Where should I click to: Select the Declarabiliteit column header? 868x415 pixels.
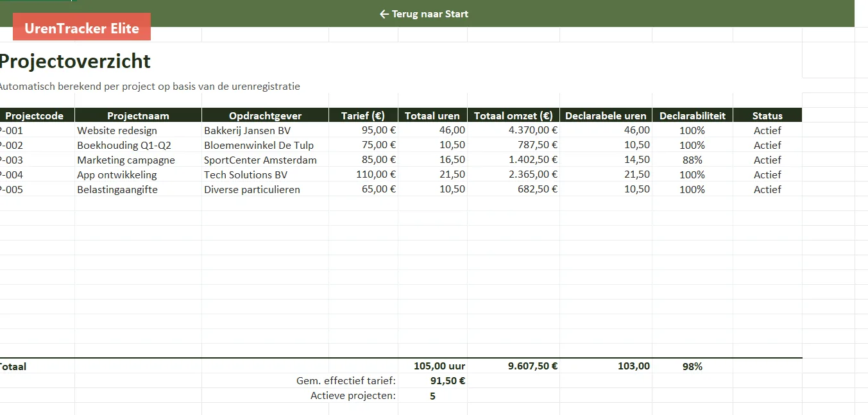click(692, 115)
